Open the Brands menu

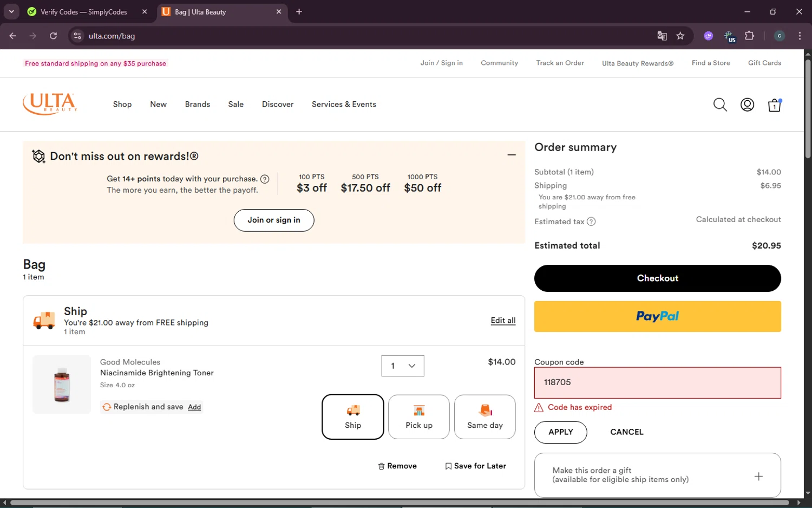(198, 105)
